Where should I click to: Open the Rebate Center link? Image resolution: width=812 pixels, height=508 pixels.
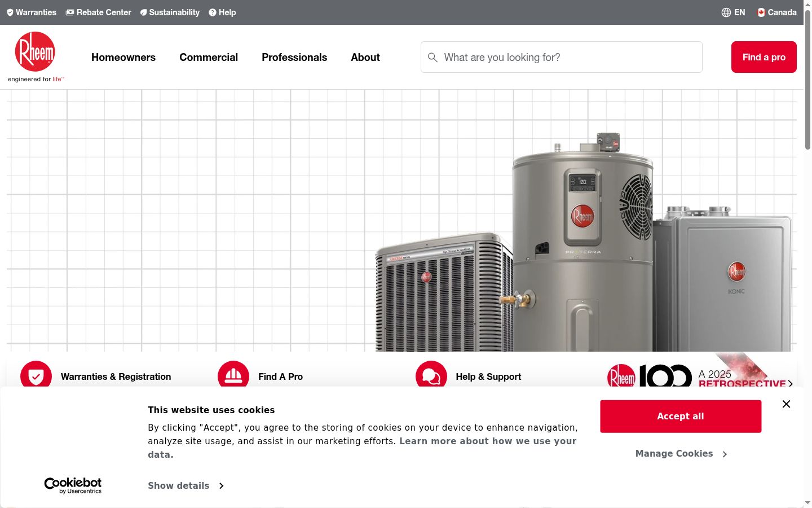[98, 12]
